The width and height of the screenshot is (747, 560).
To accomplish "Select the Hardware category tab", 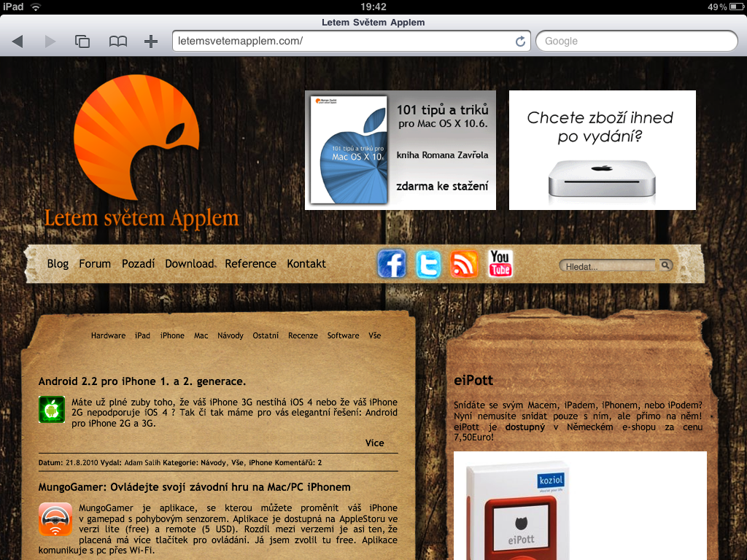I will click(x=108, y=335).
